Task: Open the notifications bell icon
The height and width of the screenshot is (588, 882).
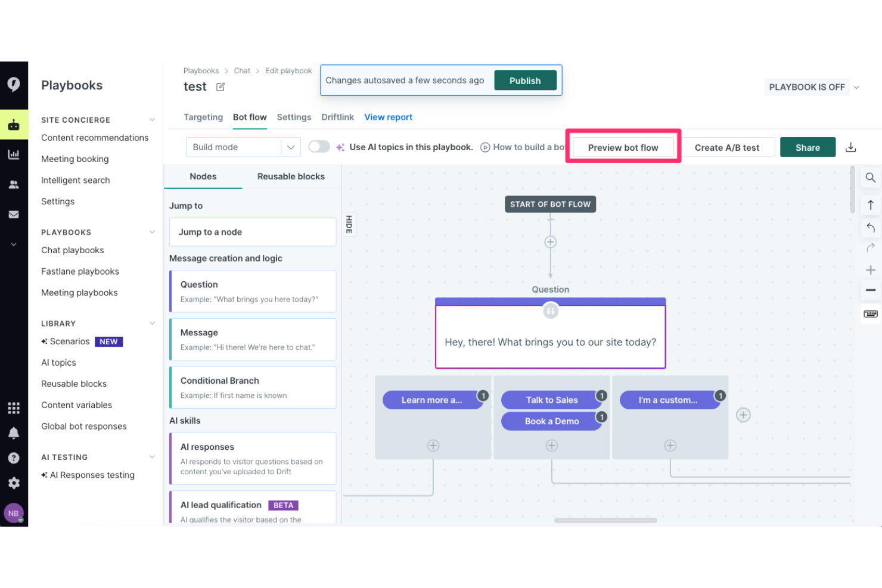Action: pos(14,433)
